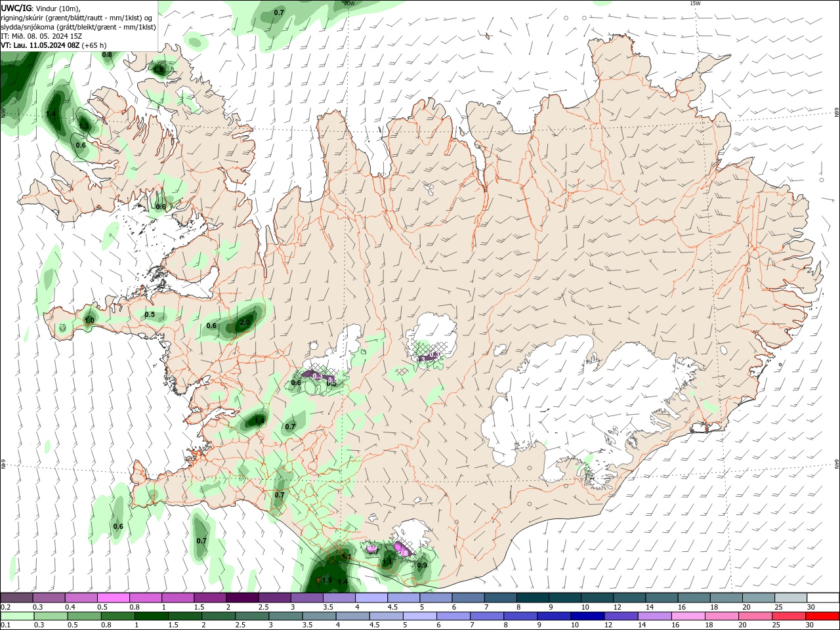
Task: Select the bright red swatch labeled 30 in lower legend
Action: pos(822,616)
